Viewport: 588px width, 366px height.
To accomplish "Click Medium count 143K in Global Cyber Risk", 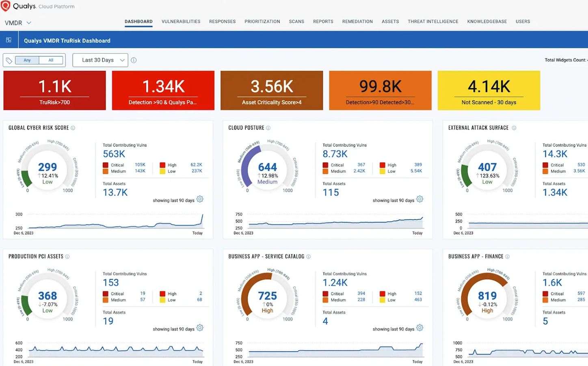I will click(140, 171).
